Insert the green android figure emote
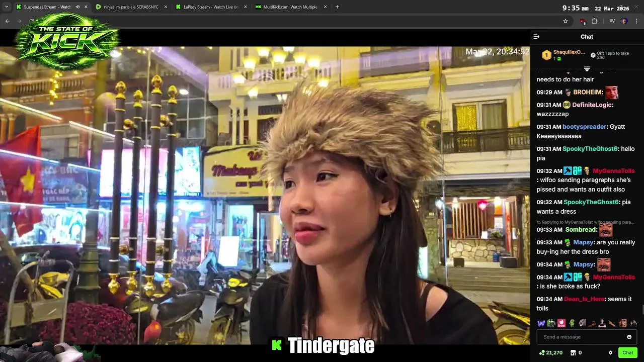The height and width of the screenshot is (362, 644). [572, 323]
